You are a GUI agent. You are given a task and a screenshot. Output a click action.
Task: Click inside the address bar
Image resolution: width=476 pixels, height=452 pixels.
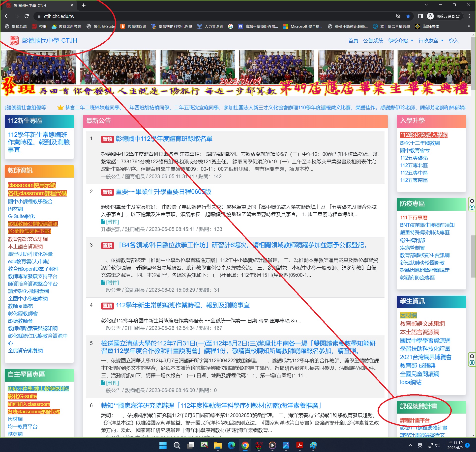[x=99, y=16]
